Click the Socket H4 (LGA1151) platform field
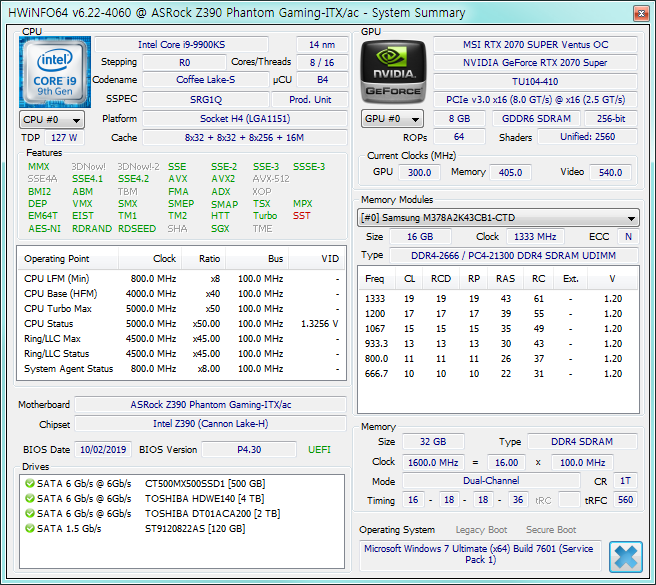 click(245, 119)
